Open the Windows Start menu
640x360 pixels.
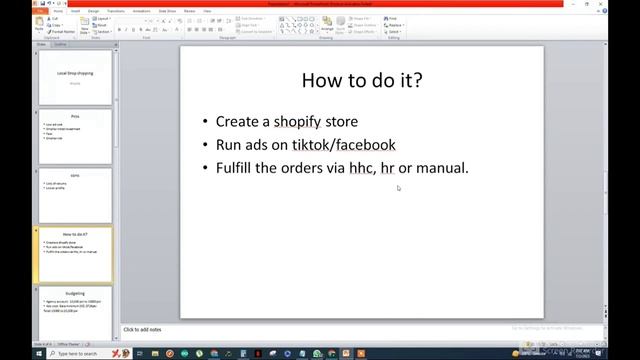pyautogui.click(x=39, y=353)
